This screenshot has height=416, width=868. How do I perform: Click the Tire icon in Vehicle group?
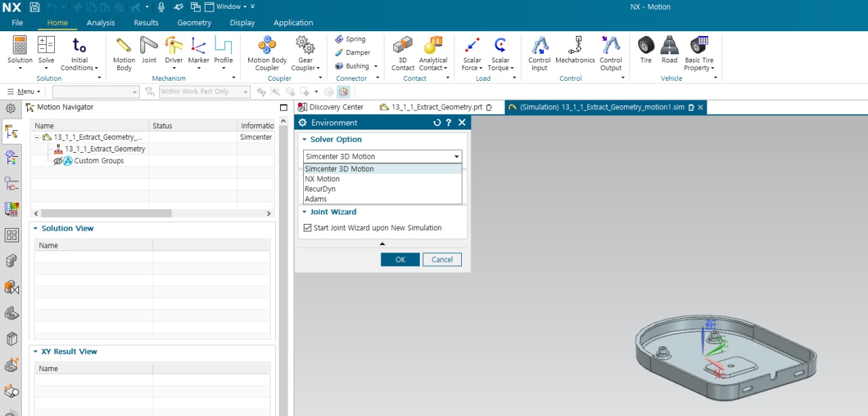646,46
